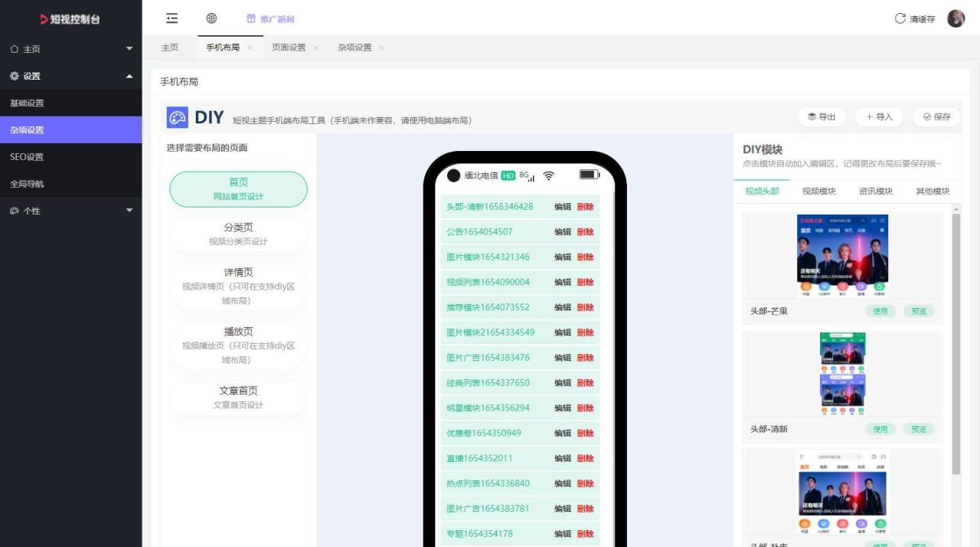
Task: Select the 文章首页 page option
Action: (x=237, y=397)
